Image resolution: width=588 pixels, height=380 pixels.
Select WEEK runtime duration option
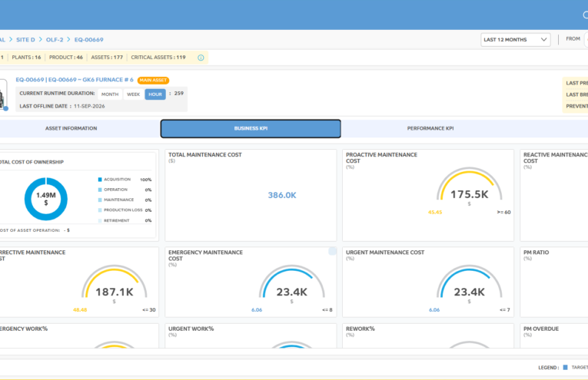[x=133, y=94]
